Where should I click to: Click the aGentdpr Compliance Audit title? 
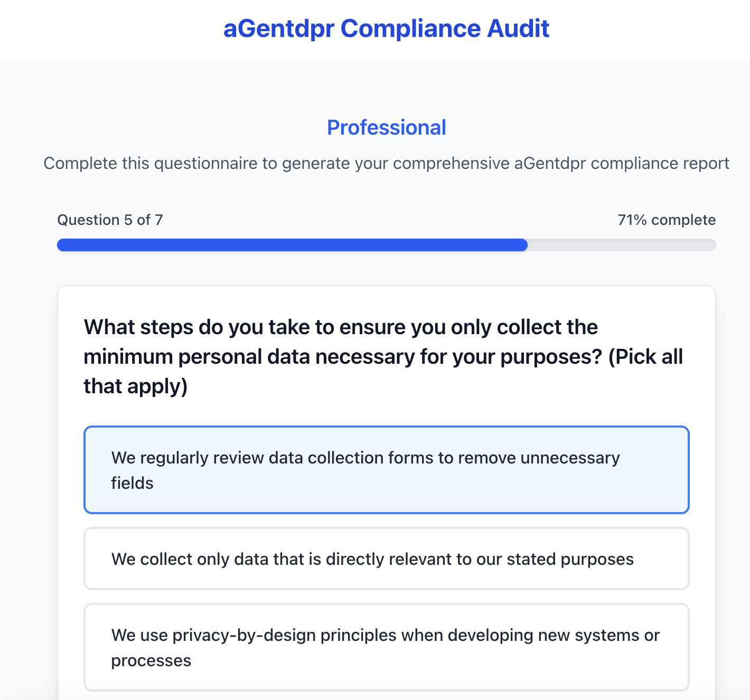click(x=386, y=29)
